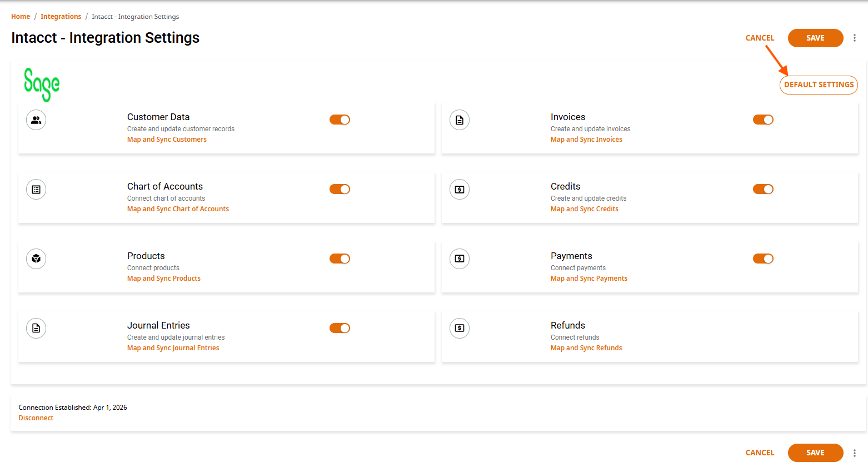Click 'Connect refunds' description
Screen dimensions: 868x467
(575, 337)
